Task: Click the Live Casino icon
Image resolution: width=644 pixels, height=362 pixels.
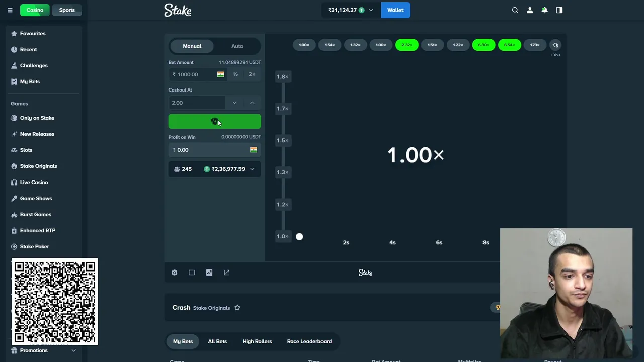Action: [14, 182]
